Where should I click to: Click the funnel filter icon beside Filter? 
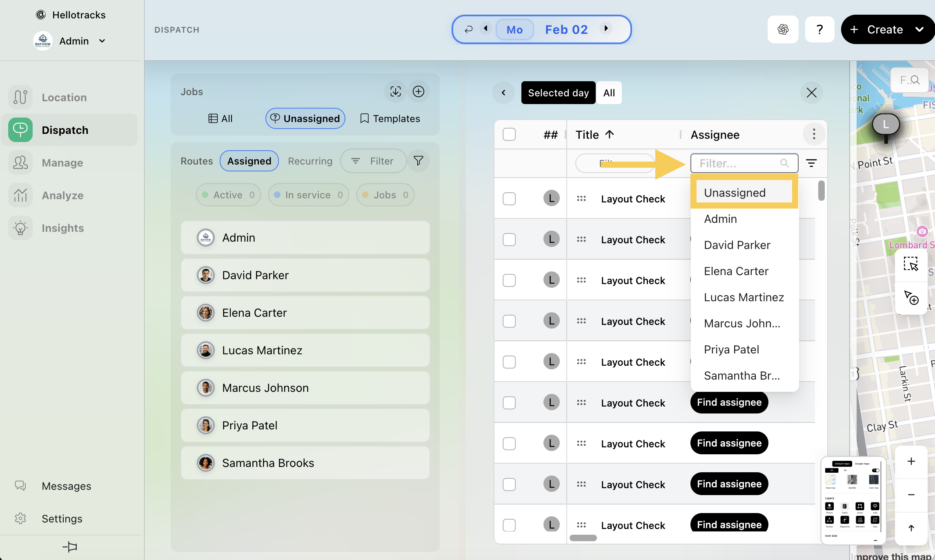coord(418,161)
